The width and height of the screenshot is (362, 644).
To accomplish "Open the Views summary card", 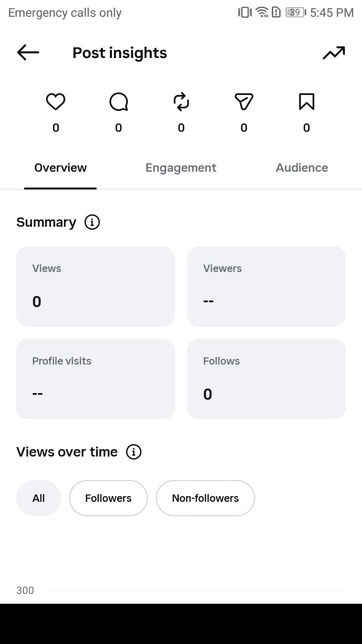I will (x=95, y=286).
